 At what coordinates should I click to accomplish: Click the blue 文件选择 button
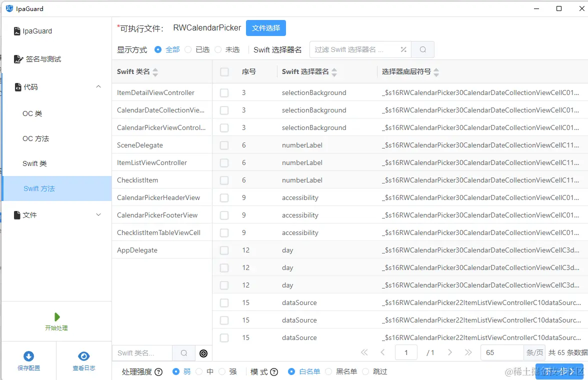266,28
